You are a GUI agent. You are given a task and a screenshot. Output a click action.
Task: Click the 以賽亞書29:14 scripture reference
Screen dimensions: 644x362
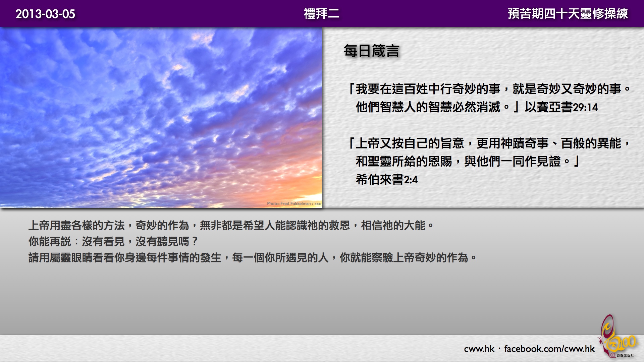click(561, 107)
